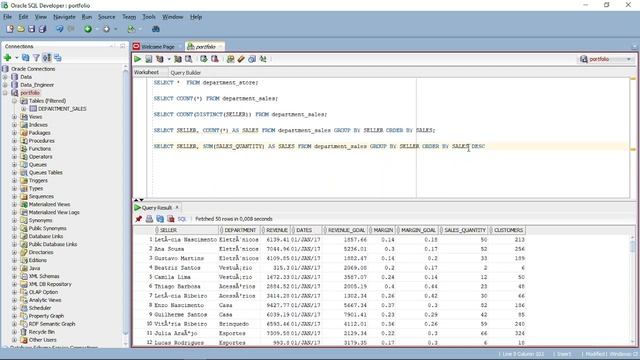Viewport: 640px width, 360px height.
Task: Open the New Connection dropdown arrow
Action: pos(17,58)
